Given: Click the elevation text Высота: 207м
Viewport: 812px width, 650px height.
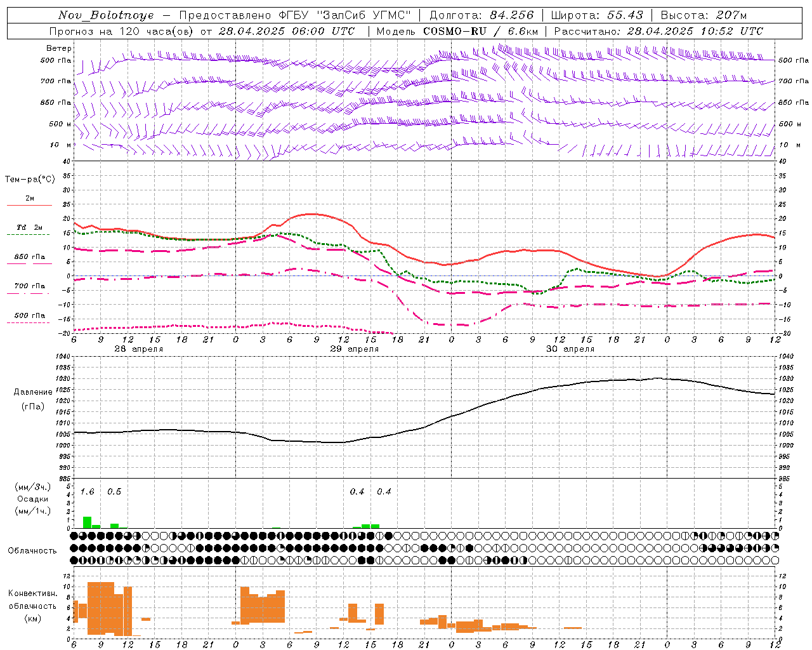Looking at the screenshot, I should 704,15.
